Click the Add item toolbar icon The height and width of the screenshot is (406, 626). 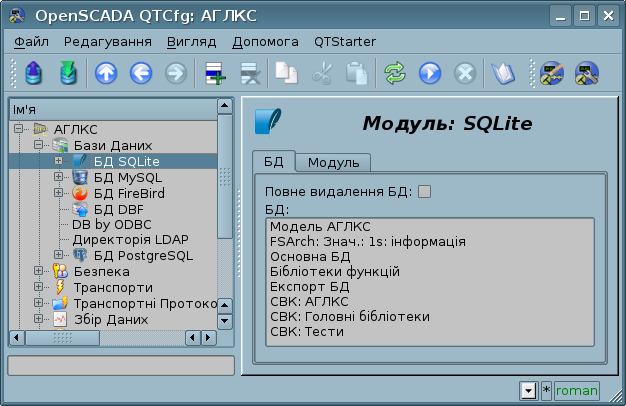213,73
